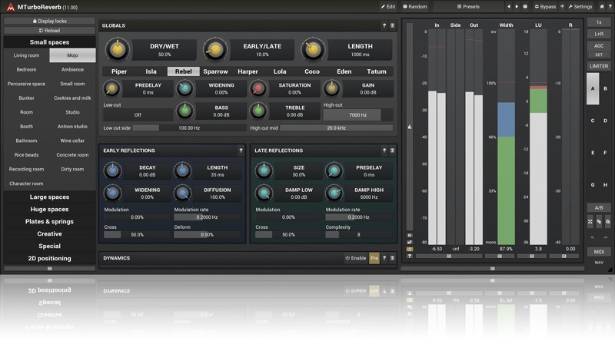This screenshot has height=364, width=615.
Task: Click the home icon in top bar
Action: pos(602,7)
